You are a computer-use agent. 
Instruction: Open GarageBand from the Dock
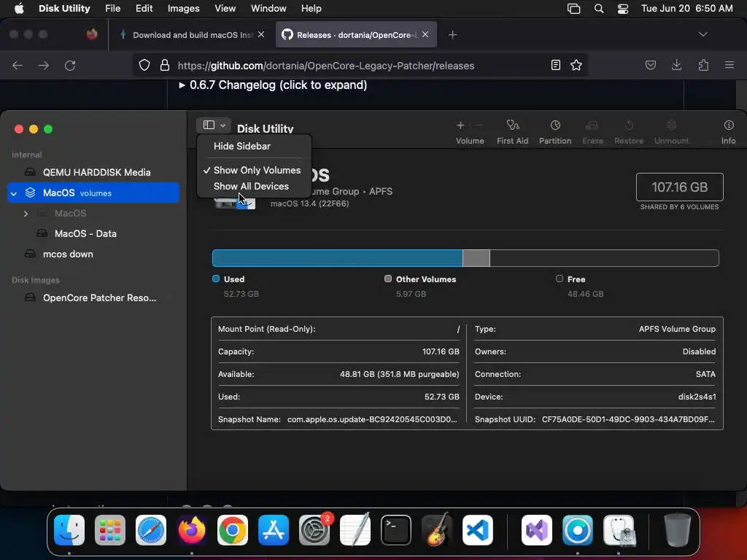437,530
